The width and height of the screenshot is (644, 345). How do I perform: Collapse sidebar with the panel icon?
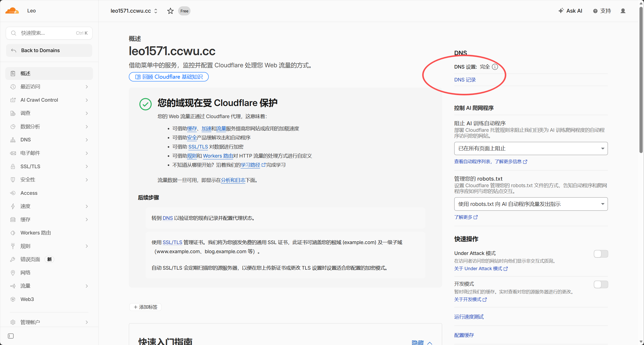click(11, 336)
